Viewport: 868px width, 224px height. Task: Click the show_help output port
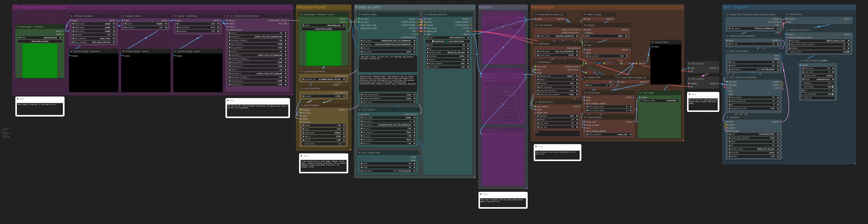tap(288, 24)
